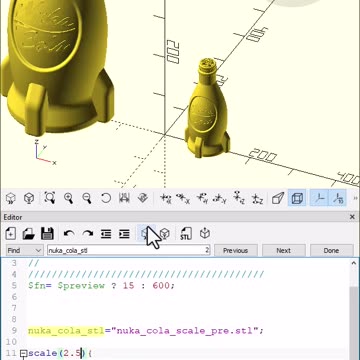Click the diagonal view cube icon
360x360 pixels.
pyautogui.click(x=143, y=198)
